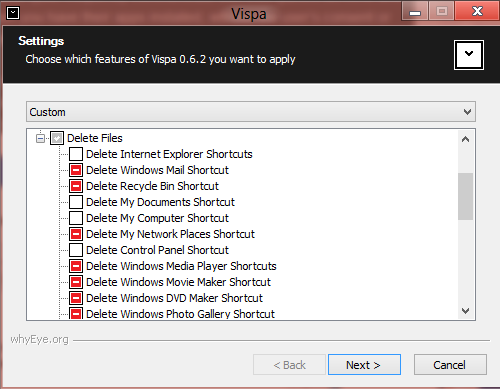Select Delete Recycle Bin Shortcut label
The image size is (500, 389).
coord(152,186)
